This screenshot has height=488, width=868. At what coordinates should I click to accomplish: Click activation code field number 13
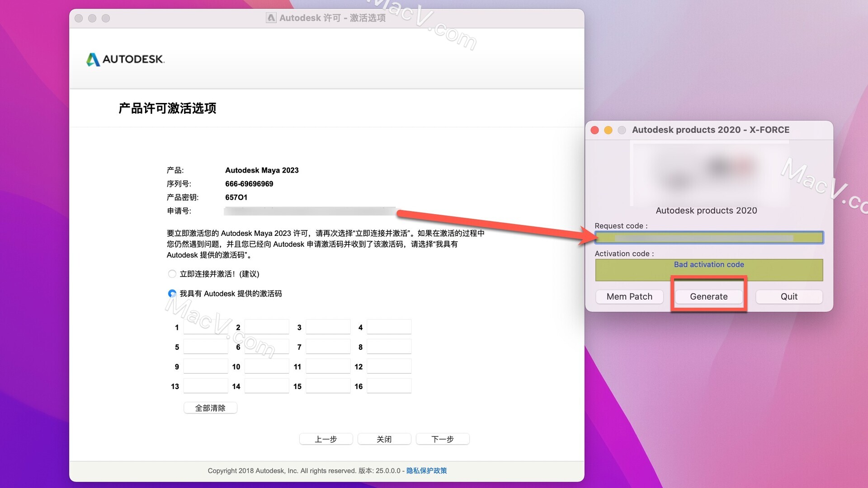click(x=206, y=386)
